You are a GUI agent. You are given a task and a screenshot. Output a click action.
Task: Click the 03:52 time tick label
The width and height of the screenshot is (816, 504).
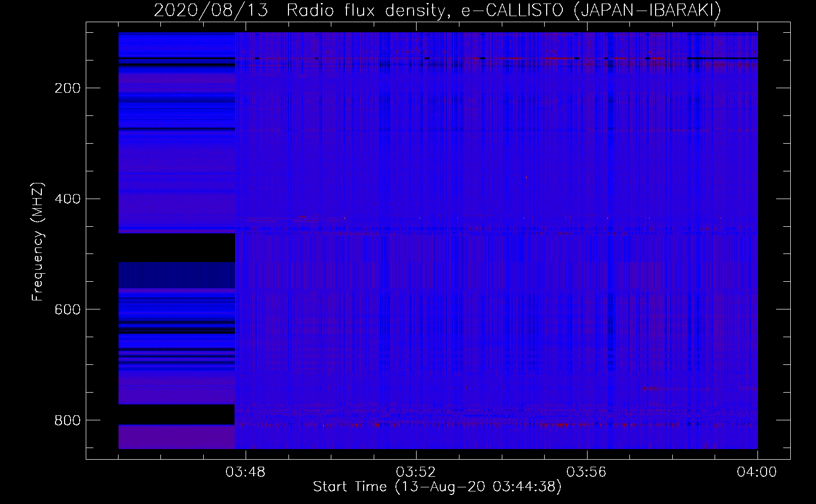[x=416, y=472]
